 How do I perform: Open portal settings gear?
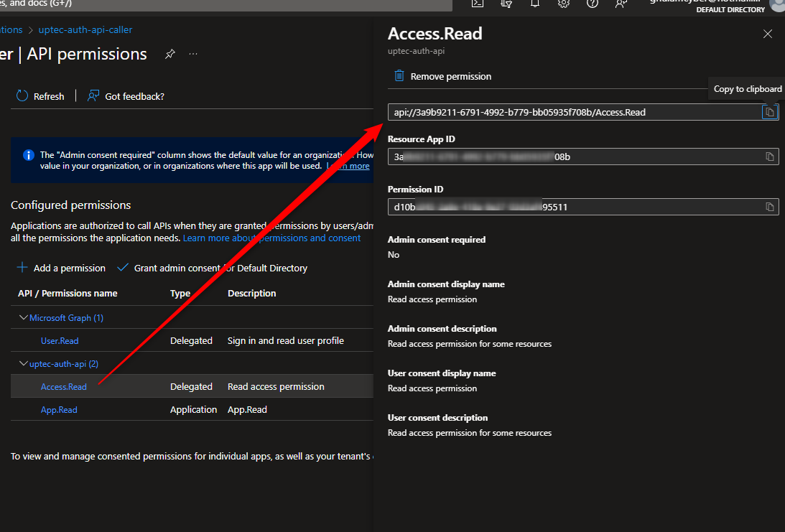click(564, 3)
